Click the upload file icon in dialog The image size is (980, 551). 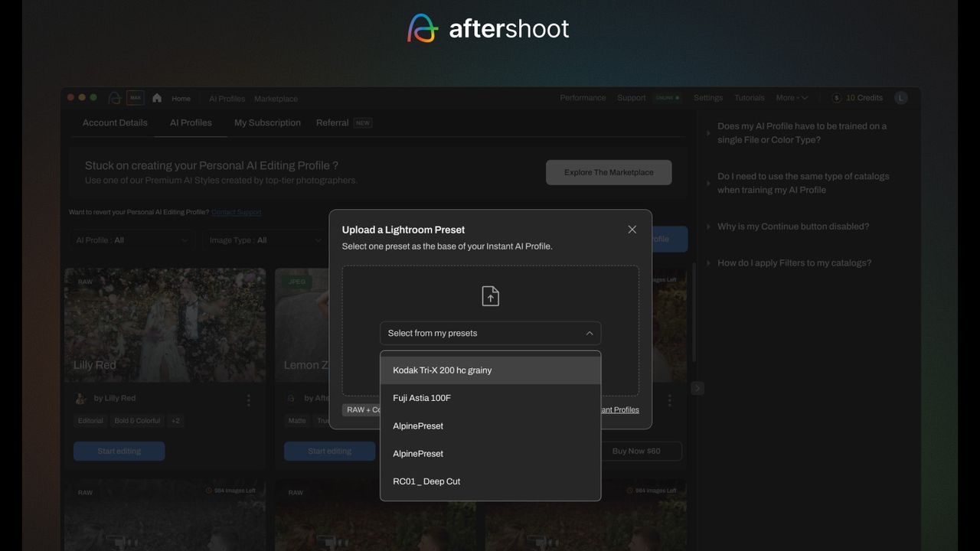click(x=490, y=296)
